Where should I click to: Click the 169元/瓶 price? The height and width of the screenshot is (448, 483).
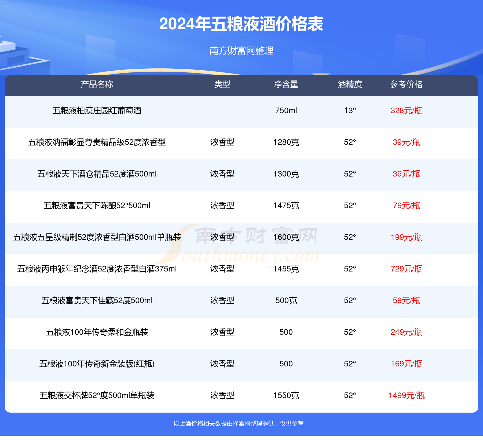(x=407, y=364)
